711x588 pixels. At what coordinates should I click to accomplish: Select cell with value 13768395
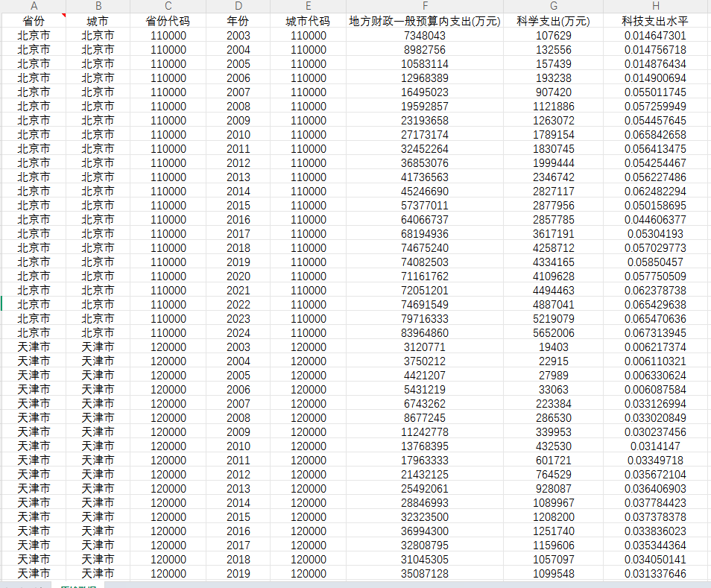pyautogui.click(x=425, y=446)
